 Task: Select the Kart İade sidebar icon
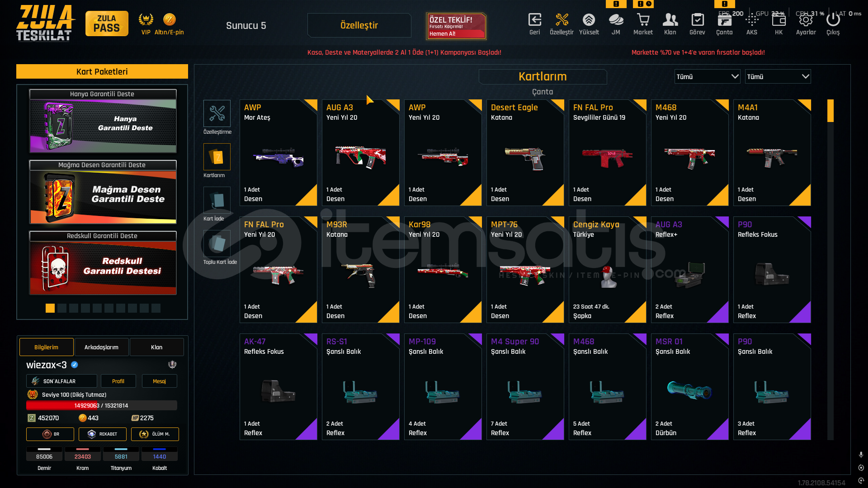click(x=217, y=200)
